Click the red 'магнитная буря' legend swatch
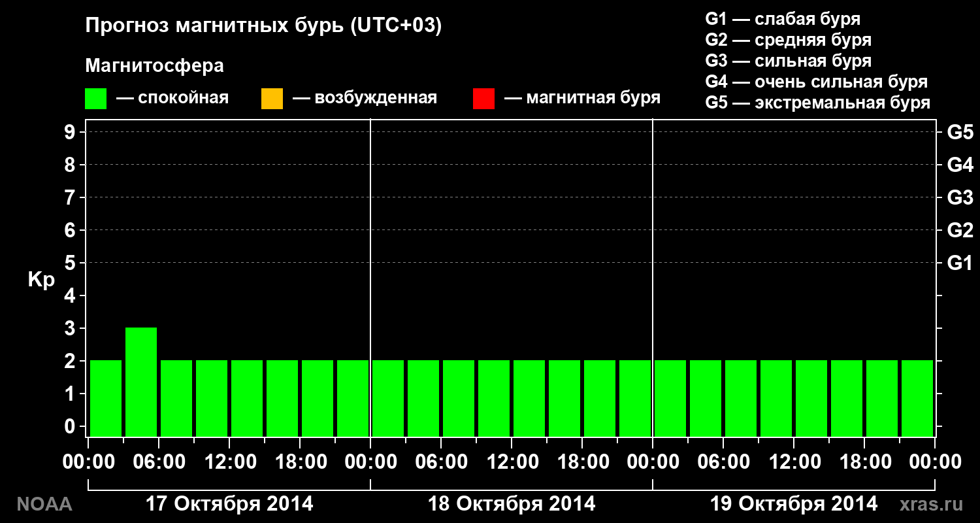This screenshot has width=980, height=523. tap(483, 99)
